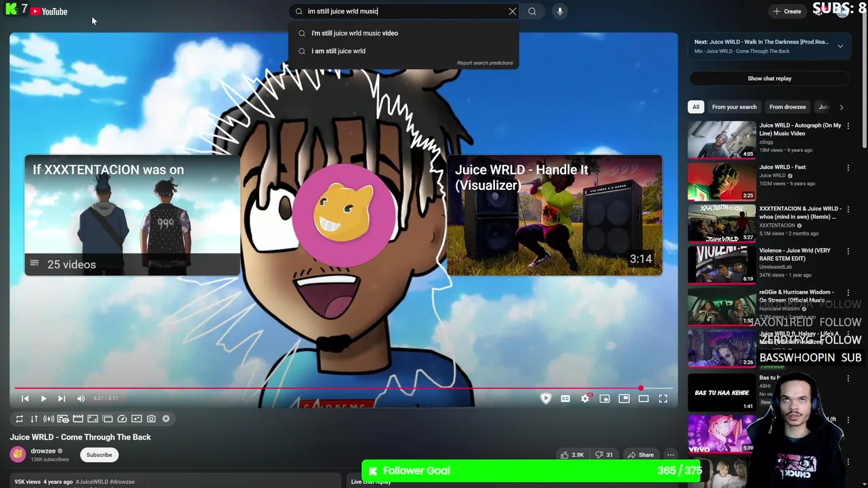Select 'From your search' chip
The height and width of the screenshot is (488, 868).
pos(734,107)
